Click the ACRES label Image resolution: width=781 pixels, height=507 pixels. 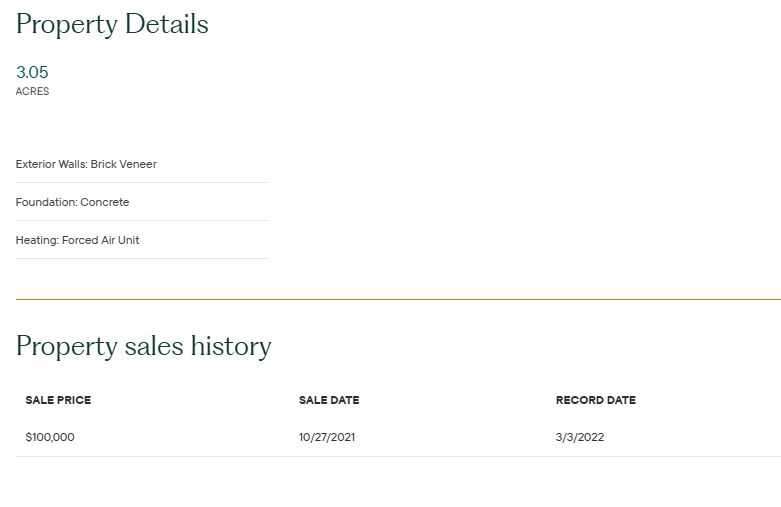(32, 92)
